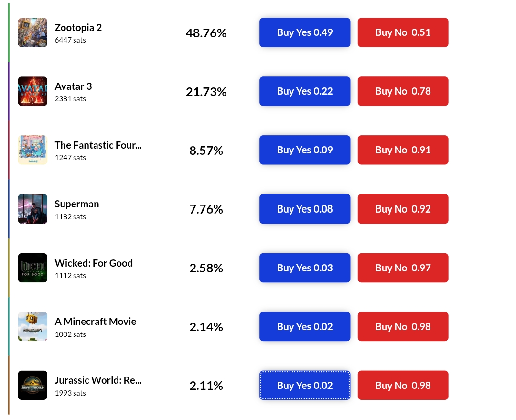Select the Jurassic World poster thumbnail
This screenshot has height=420, width=516.
coord(32,385)
